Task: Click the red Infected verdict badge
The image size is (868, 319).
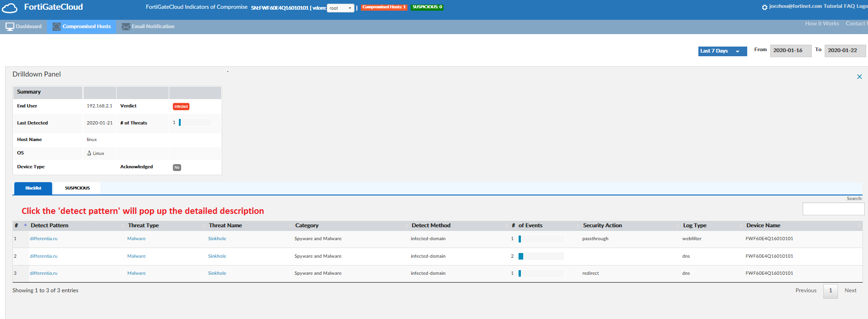Action: 181,106
